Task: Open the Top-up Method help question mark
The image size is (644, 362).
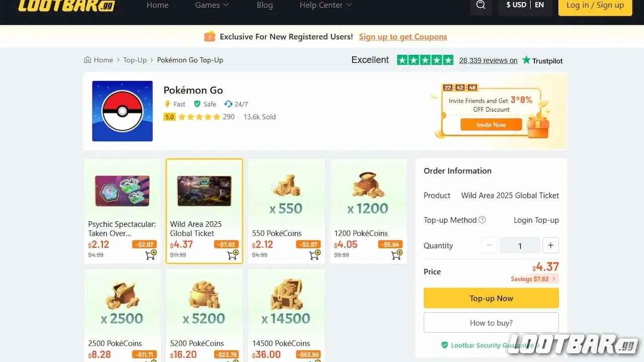Action: click(482, 220)
